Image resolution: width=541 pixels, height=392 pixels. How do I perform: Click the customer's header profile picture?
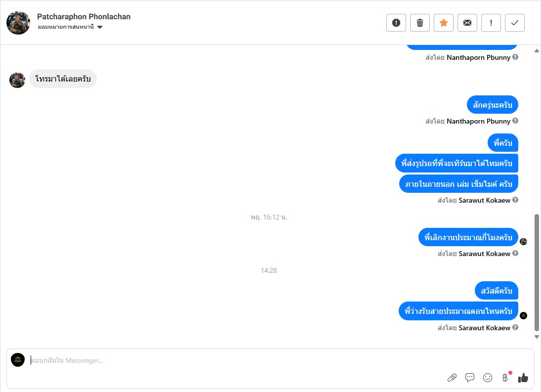[18, 23]
